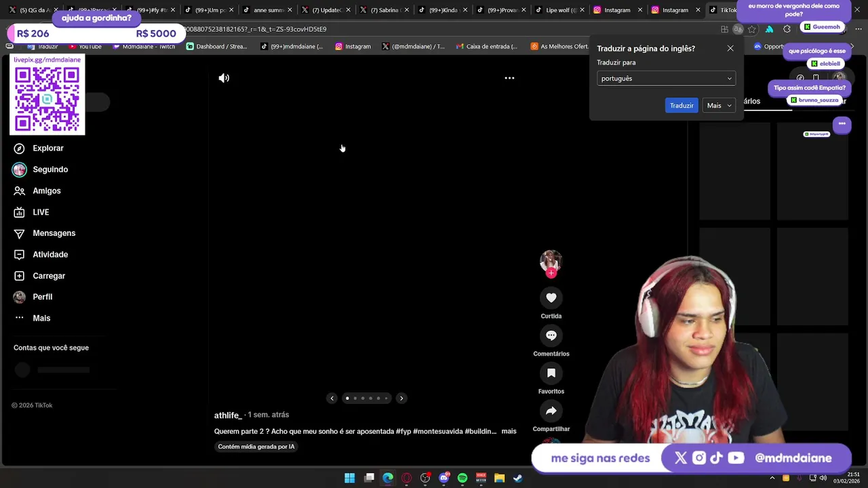Click the Traduzir button in translate popup
The image size is (868, 488).
tap(682, 106)
